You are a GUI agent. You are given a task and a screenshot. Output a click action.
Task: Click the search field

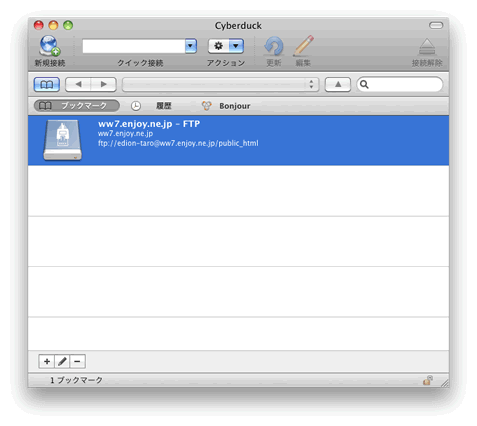pyautogui.click(x=400, y=84)
